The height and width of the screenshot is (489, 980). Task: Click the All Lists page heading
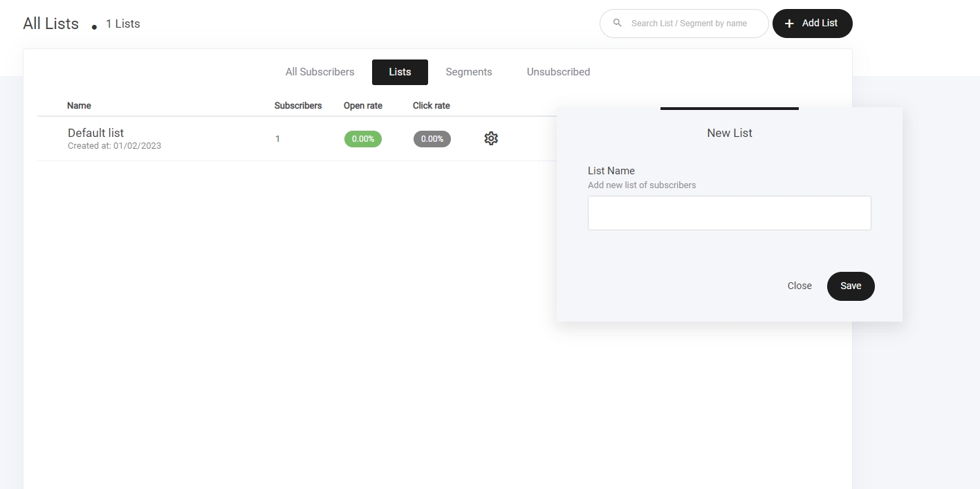click(x=51, y=24)
